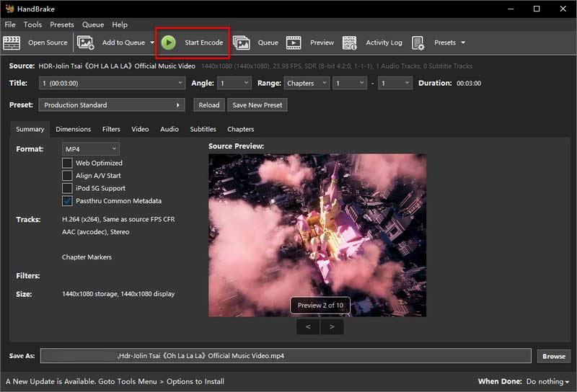Click the Chapter Markers text
The height and width of the screenshot is (392, 577).
pyautogui.click(x=87, y=257)
